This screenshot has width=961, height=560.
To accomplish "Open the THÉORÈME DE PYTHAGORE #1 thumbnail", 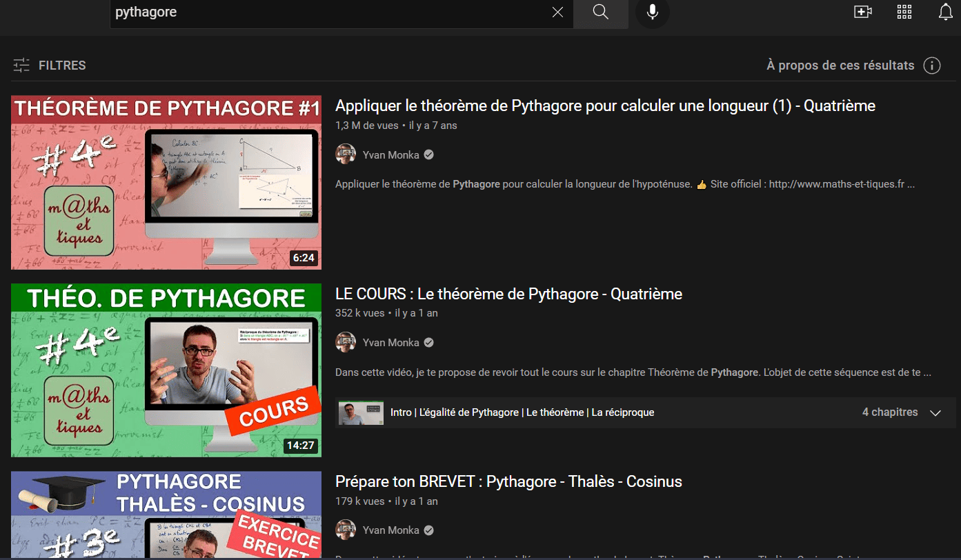I will (x=166, y=182).
